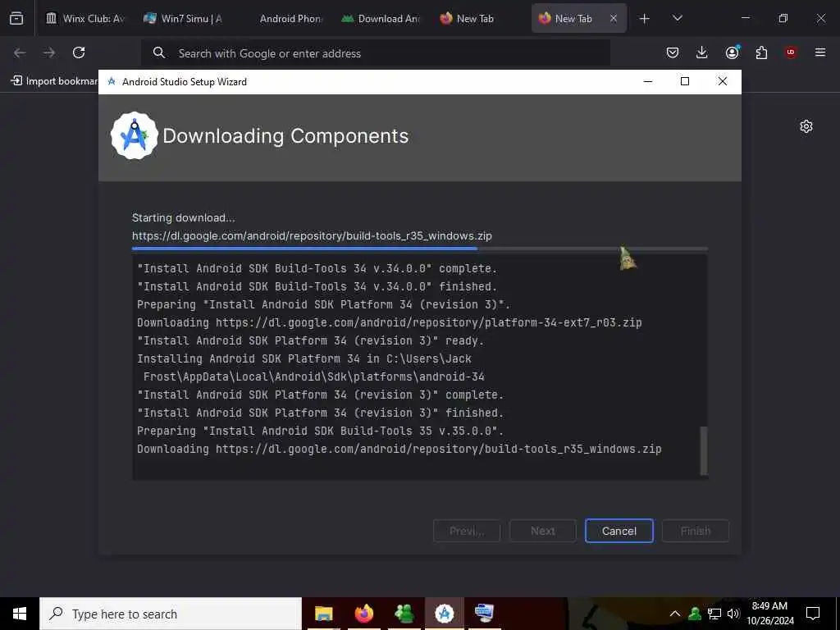Click 'Preparing Build-Tools 35 v.35.0.0' log line

pyautogui.click(x=321, y=431)
